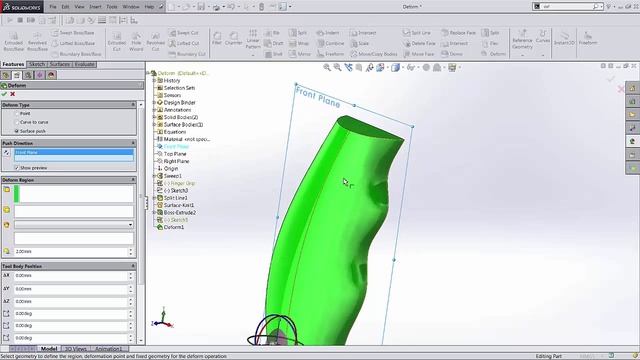Open the DisplayManager tab icon

[51, 75]
